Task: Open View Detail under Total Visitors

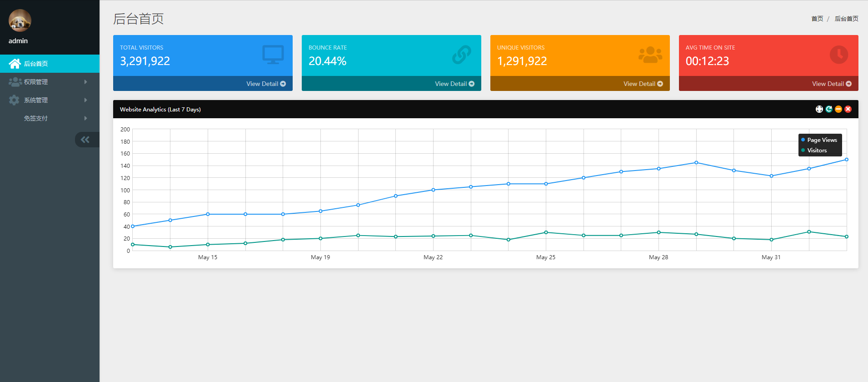Action: 266,84
